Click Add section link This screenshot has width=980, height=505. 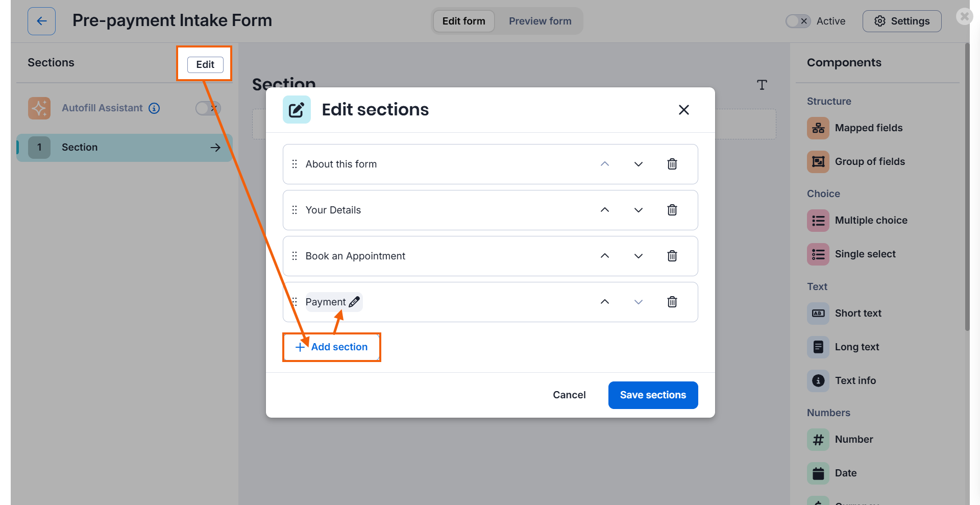[x=332, y=347]
